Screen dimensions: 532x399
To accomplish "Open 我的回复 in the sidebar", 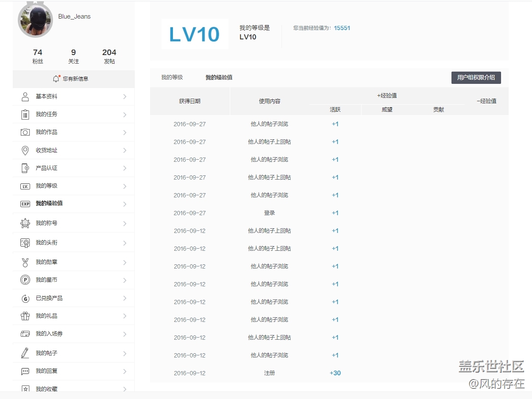I will click(x=47, y=371).
